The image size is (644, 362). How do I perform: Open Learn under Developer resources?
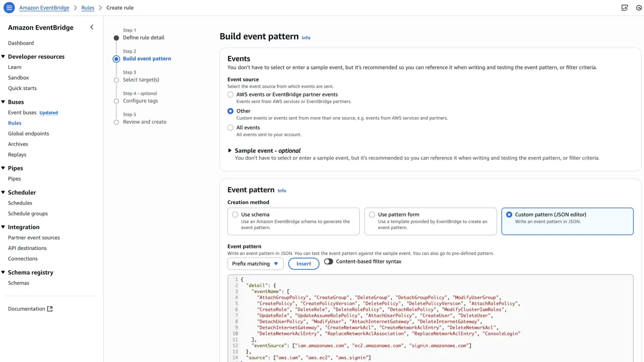pos(15,67)
